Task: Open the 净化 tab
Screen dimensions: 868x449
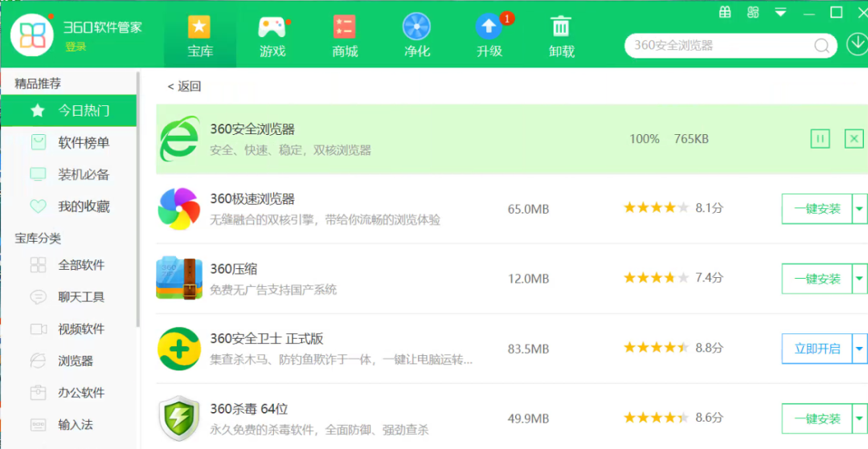Action: click(417, 35)
